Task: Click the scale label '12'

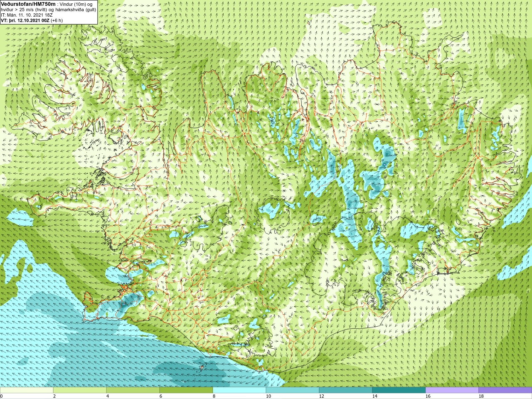Action: pos(321,396)
